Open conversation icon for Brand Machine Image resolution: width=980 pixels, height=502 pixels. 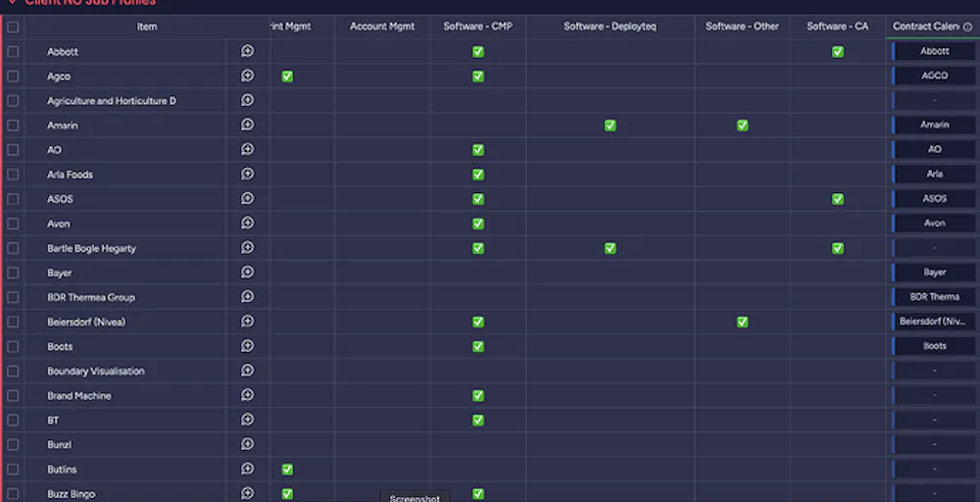coord(248,395)
